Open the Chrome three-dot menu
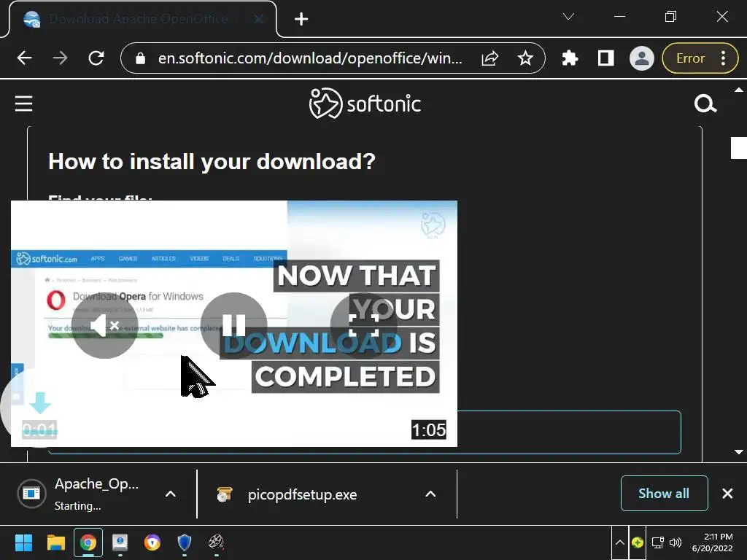The image size is (747, 560). pos(723,58)
